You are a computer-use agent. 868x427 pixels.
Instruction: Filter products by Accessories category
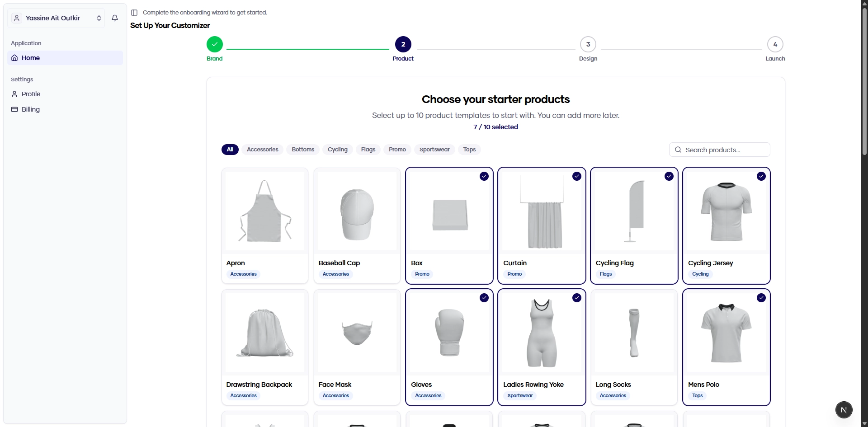point(263,150)
